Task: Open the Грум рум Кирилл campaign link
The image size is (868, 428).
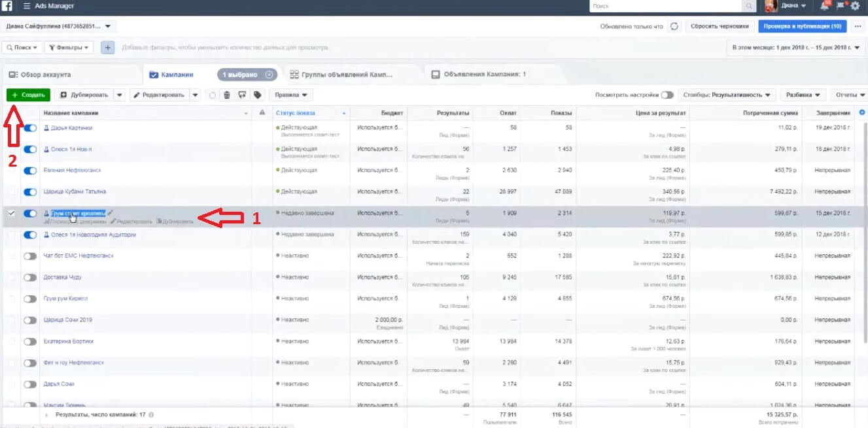Action: pyautogui.click(x=65, y=299)
